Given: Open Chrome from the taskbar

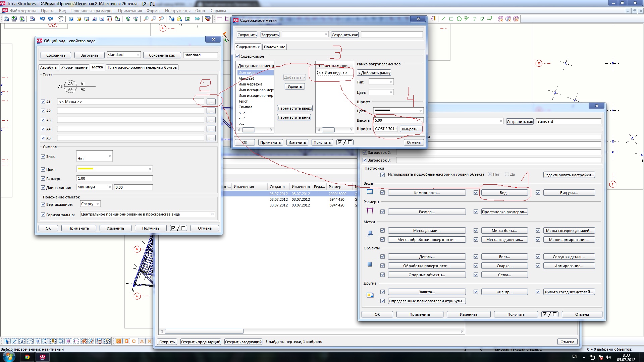Looking at the screenshot, I should 27,357.
